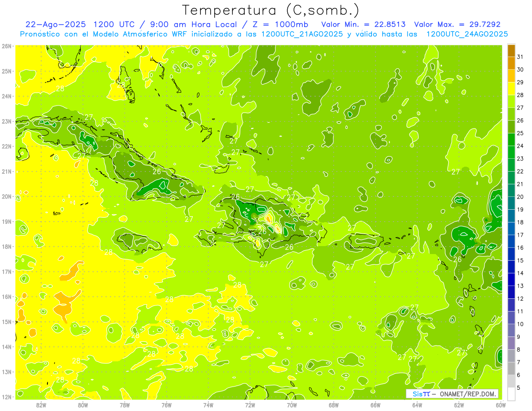Viewport: 532px width, 411px height.
Task: Click the color scale label "10"
Action: [520, 324]
